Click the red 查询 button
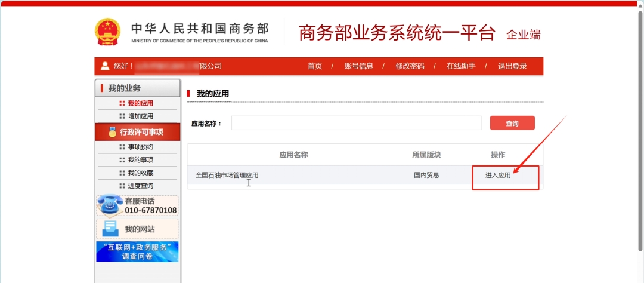 pyautogui.click(x=512, y=123)
